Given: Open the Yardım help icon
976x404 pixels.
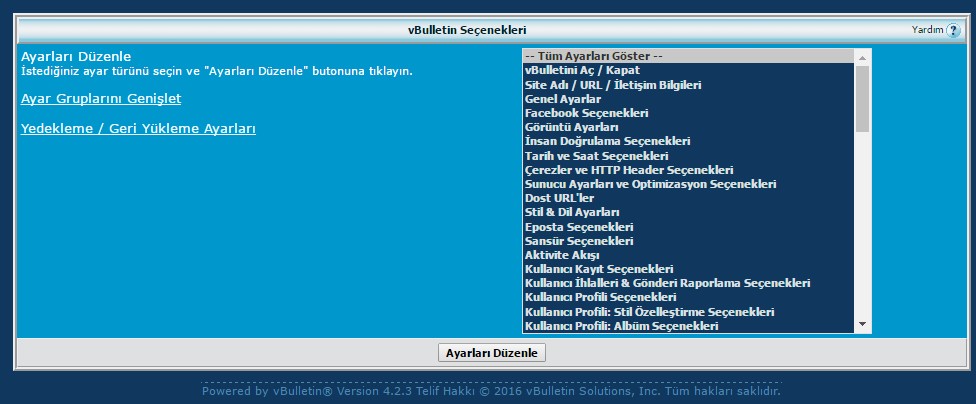Looking at the screenshot, I should [x=953, y=30].
